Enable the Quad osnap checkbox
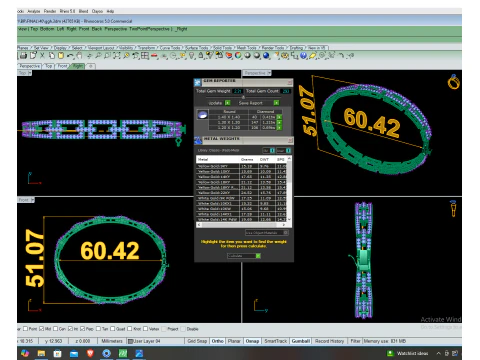The width and height of the screenshot is (480, 360). pos(113,329)
